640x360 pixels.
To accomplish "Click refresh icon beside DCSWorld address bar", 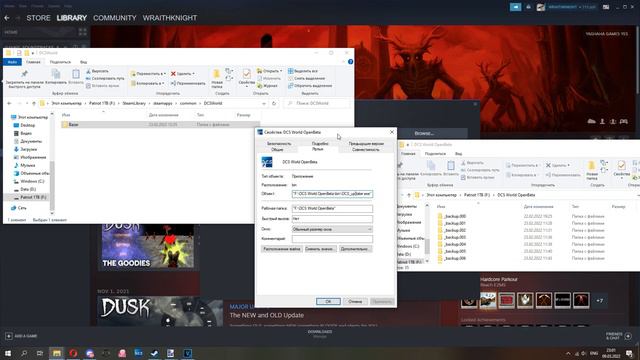I will click(x=274, y=104).
